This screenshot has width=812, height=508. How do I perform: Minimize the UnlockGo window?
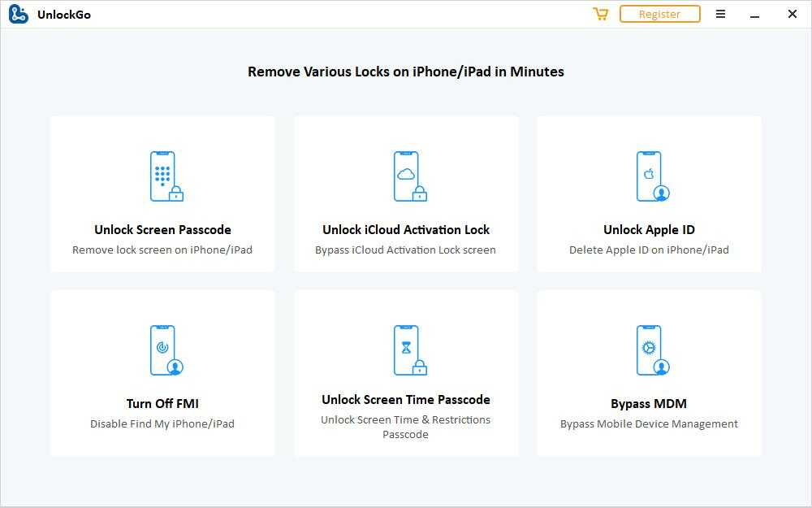[x=757, y=13]
